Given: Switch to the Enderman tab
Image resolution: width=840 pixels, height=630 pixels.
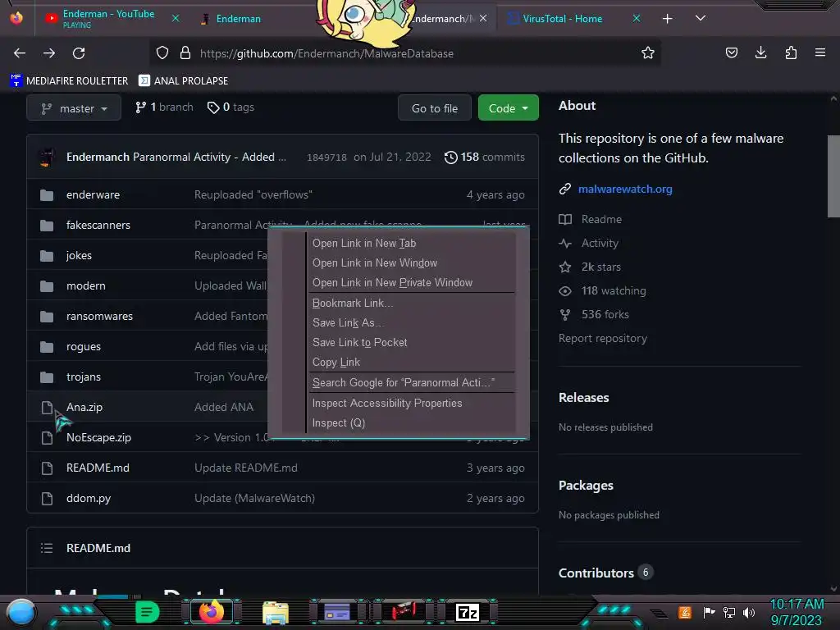Looking at the screenshot, I should [239, 19].
